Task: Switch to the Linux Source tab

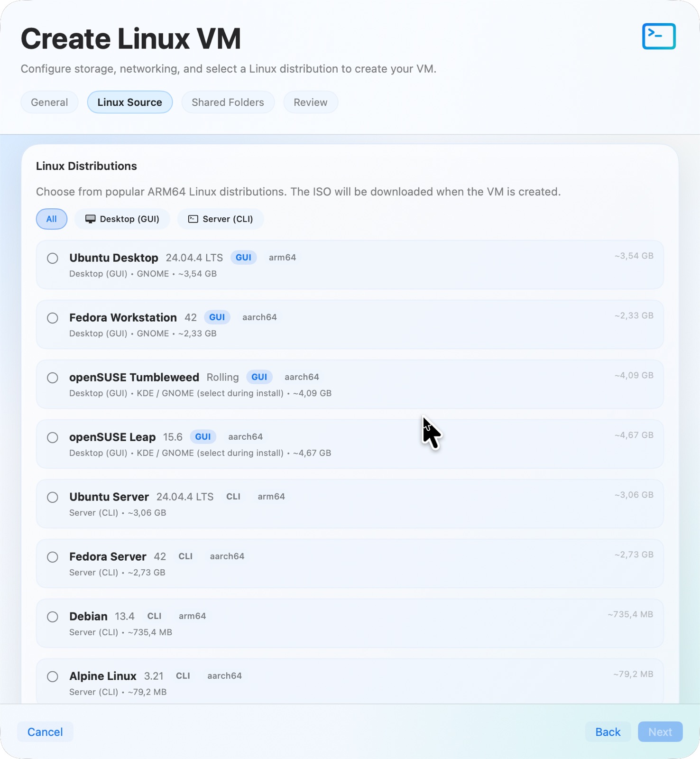Action: tap(129, 102)
